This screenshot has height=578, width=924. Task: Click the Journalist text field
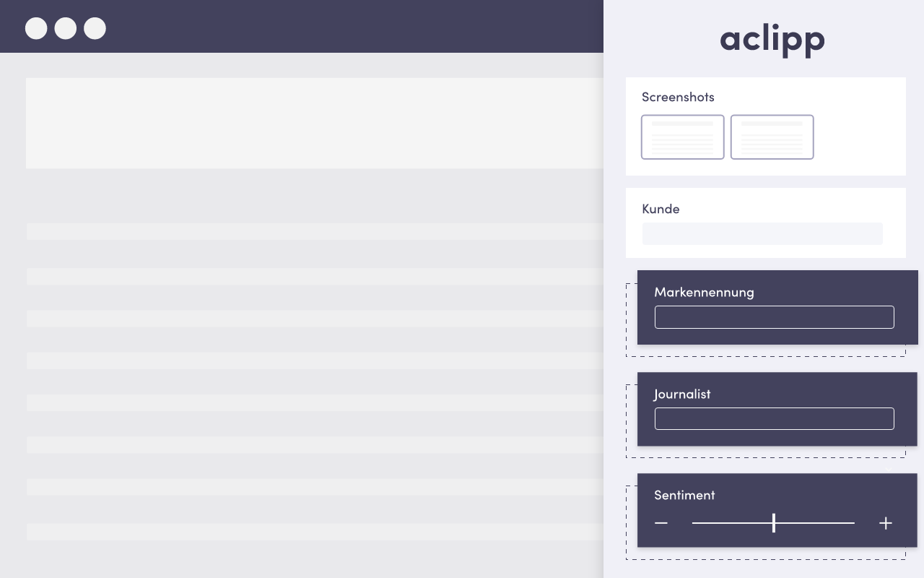pos(775,418)
